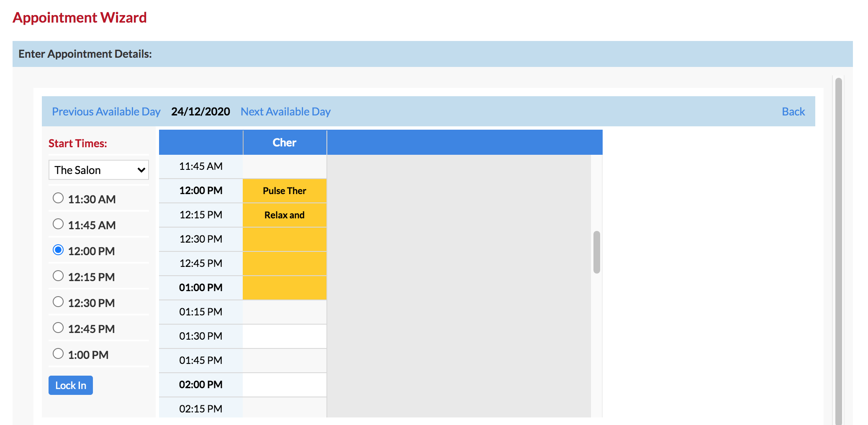Select the 1:00 PM start time
Viewport: 868px width, 425px height.
click(58, 353)
